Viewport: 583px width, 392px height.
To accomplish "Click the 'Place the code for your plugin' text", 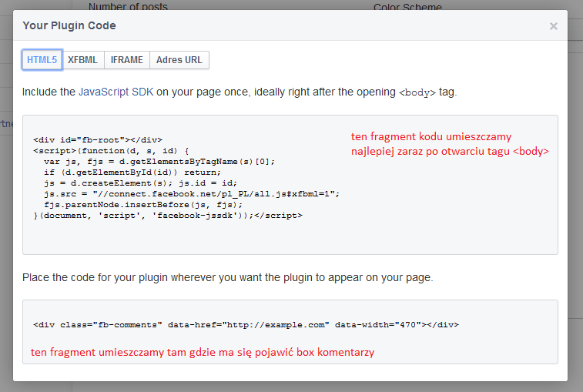I will (x=227, y=277).
